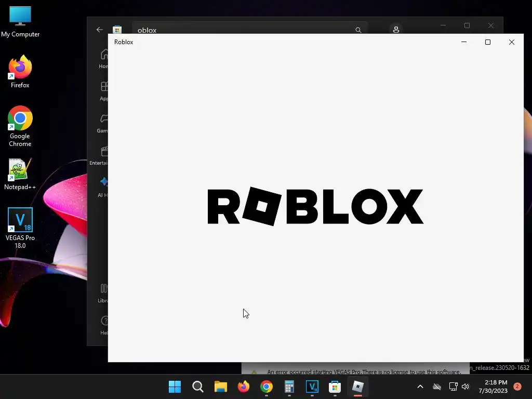Close the Microsoft Store window
The width and height of the screenshot is (532, 399).
491,25
